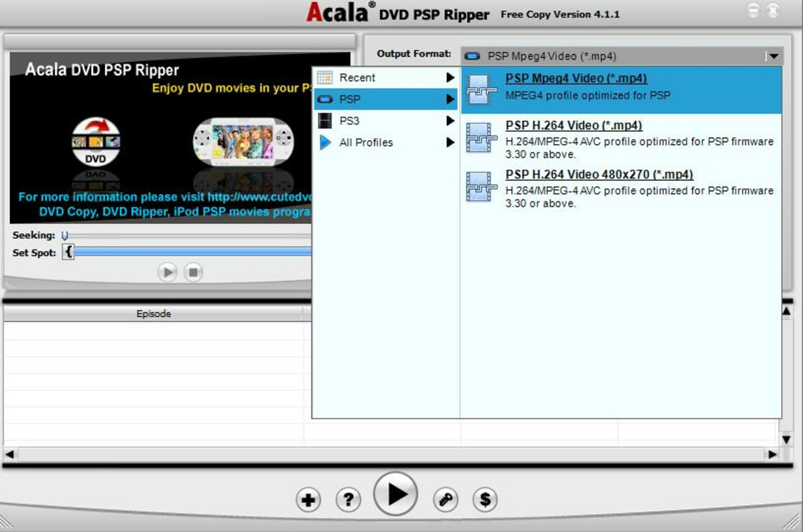Expand arrow next to All Profiles
This screenshot has width=803, height=532.
pyautogui.click(x=450, y=142)
